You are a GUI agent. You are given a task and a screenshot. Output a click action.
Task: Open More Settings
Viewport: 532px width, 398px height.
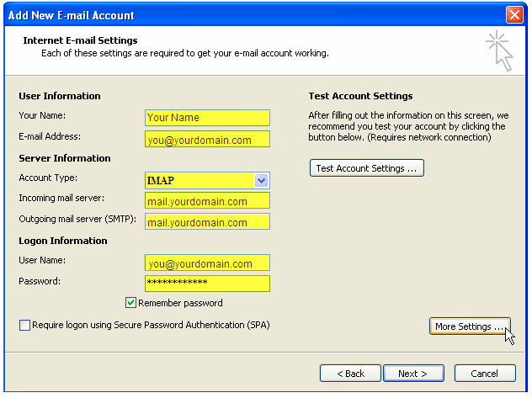[x=470, y=326]
